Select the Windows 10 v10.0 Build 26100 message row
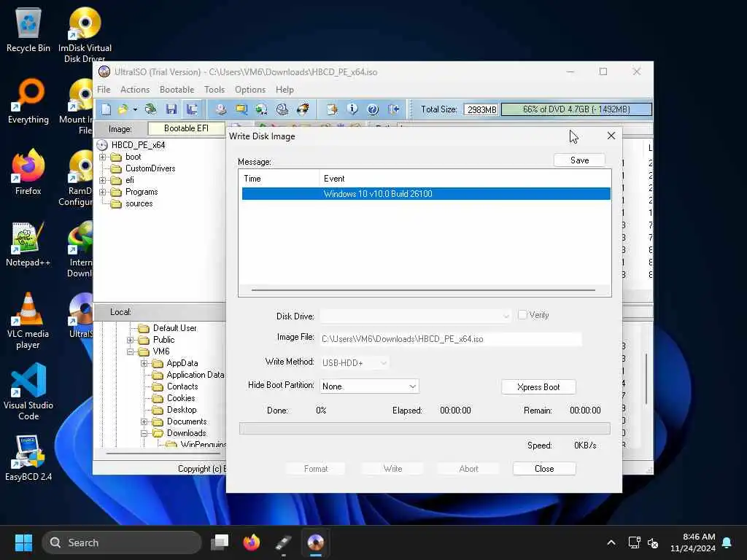The image size is (747, 560). [x=426, y=194]
